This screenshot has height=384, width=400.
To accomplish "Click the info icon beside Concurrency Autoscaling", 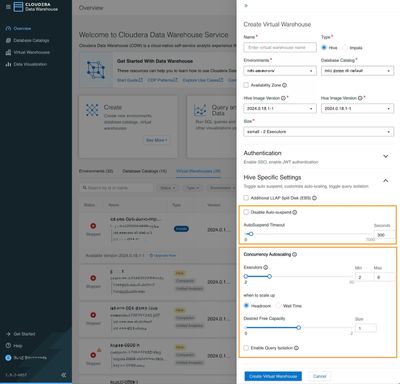I will click(294, 254).
